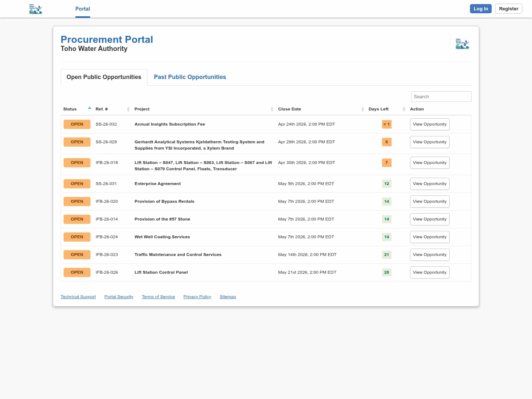
Task: Sort the list by Project name
Action: click(272, 109)
